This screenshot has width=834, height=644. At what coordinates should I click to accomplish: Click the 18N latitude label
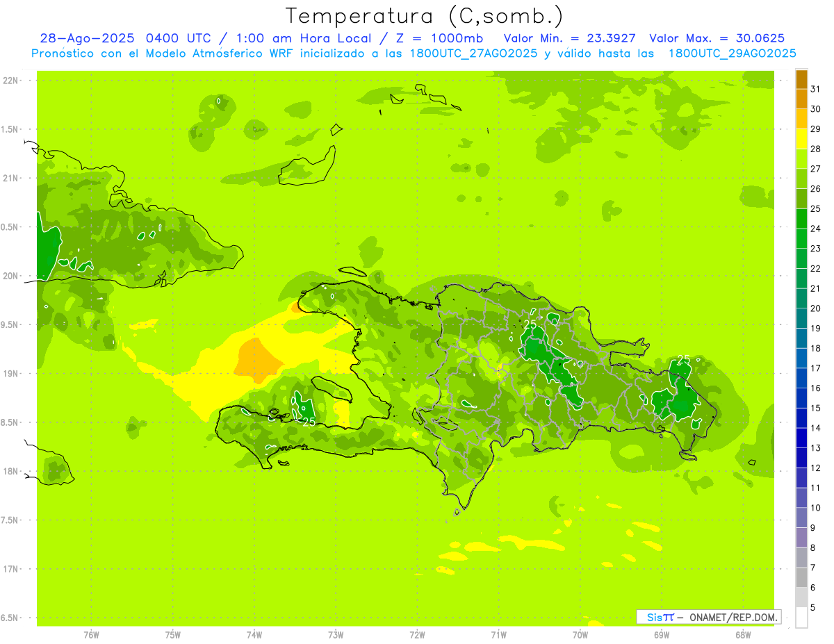click(x=10, y=472)
